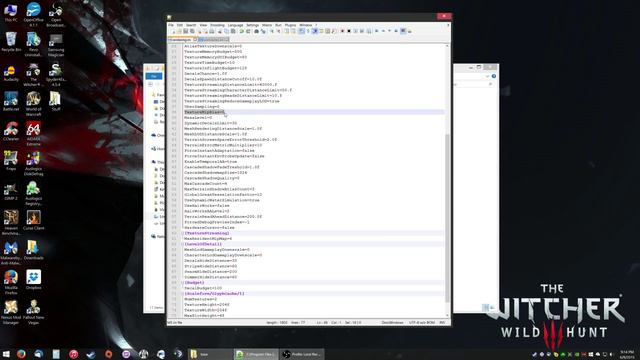Viewport: 640px width, 360px height.
Task: Click the Open file toolbar icon
Action: (179, 31)
